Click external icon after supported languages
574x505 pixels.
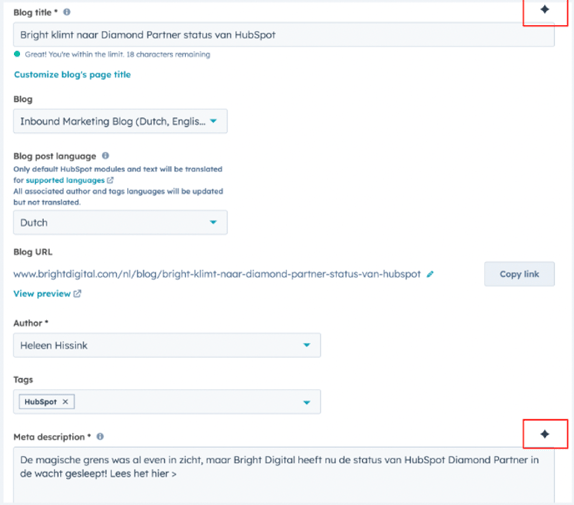click(x=110, y=180)
